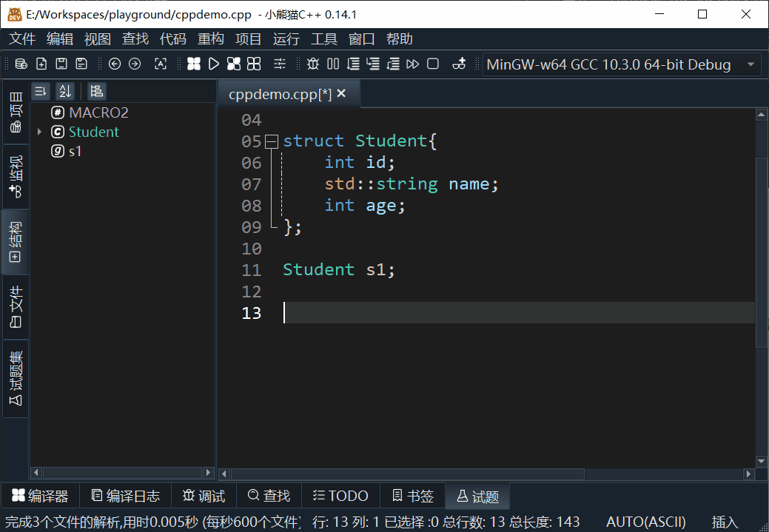Toggle alphabetical sort in structure panel
The image size is (769, 532).
(x=65, y=91)
